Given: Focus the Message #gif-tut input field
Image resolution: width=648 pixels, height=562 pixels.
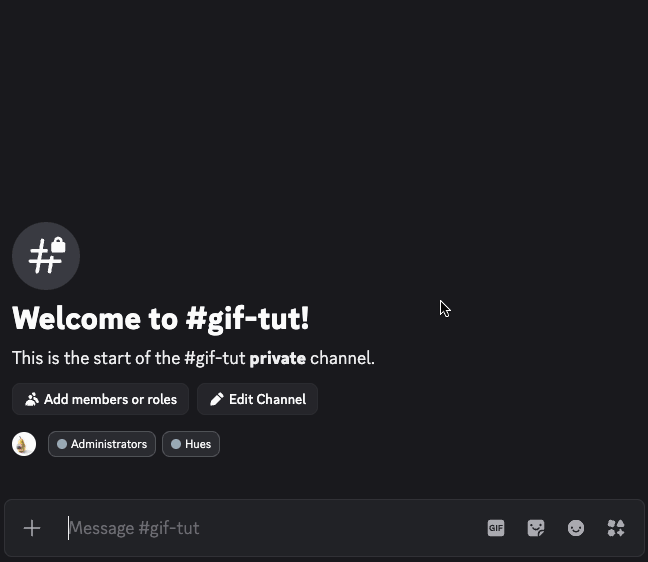Looking at the screenshot, I should 270,528.
